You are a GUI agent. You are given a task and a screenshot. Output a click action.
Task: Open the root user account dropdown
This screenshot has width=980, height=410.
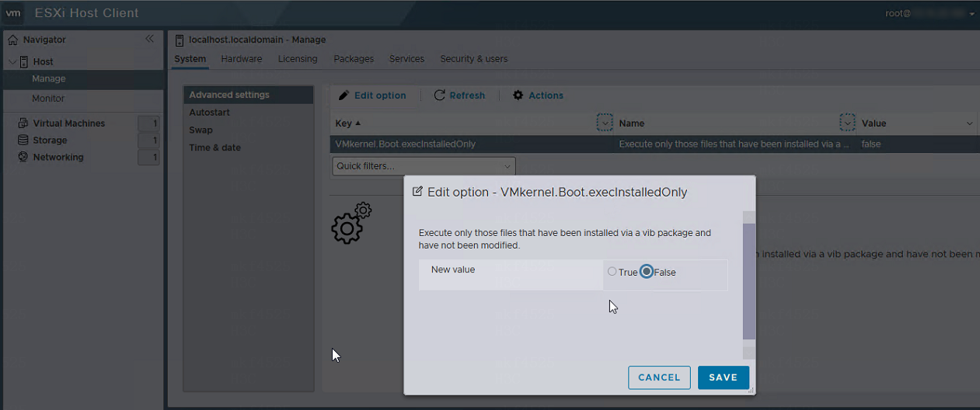pyautogui.click(x=930, y=13)
